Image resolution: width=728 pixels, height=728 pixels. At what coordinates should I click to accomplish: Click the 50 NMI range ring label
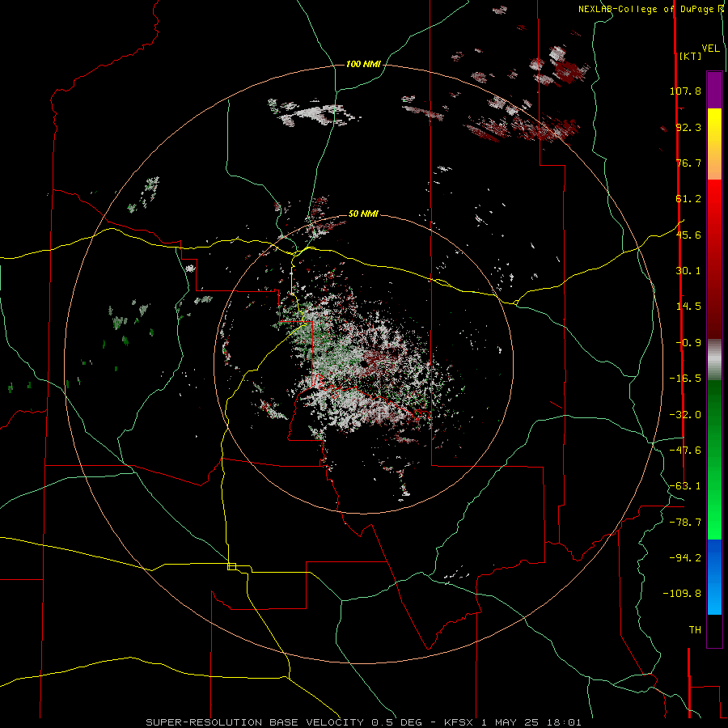click(363, 214)
